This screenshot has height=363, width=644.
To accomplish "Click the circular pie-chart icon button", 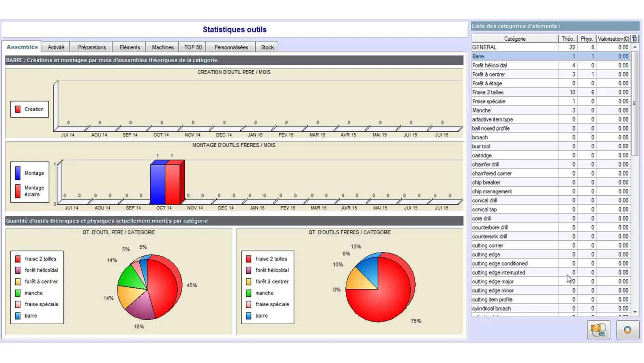I will [x=627, y=330].
